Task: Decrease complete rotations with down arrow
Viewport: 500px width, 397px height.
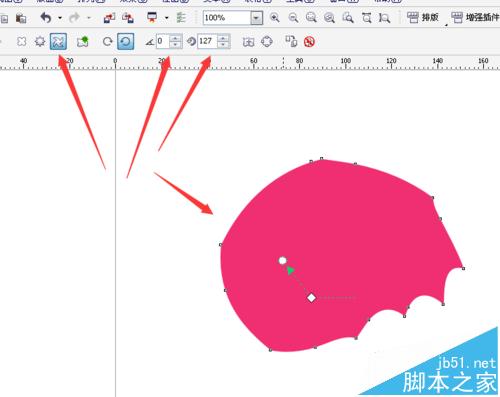Action: click(176, 45)
